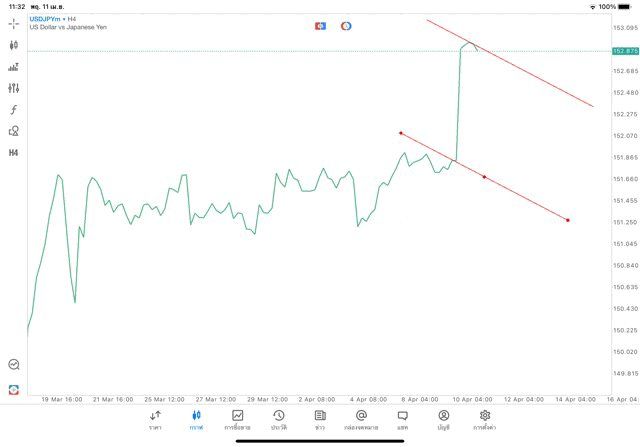Switch to the ราคา quotes tab
The height and width of the screenshot is (447, 640).
(x=155, y=420)
